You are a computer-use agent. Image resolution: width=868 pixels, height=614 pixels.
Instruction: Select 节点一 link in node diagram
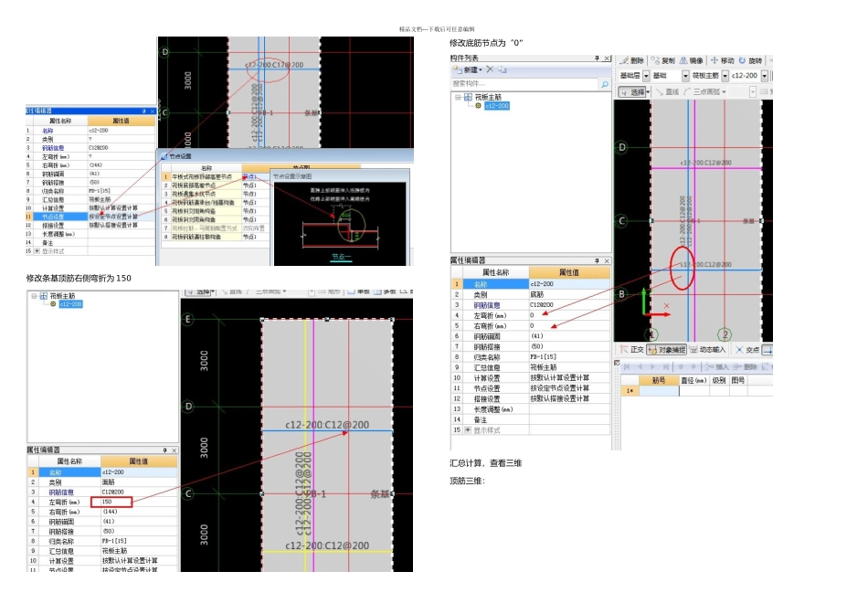coord(341,256)
